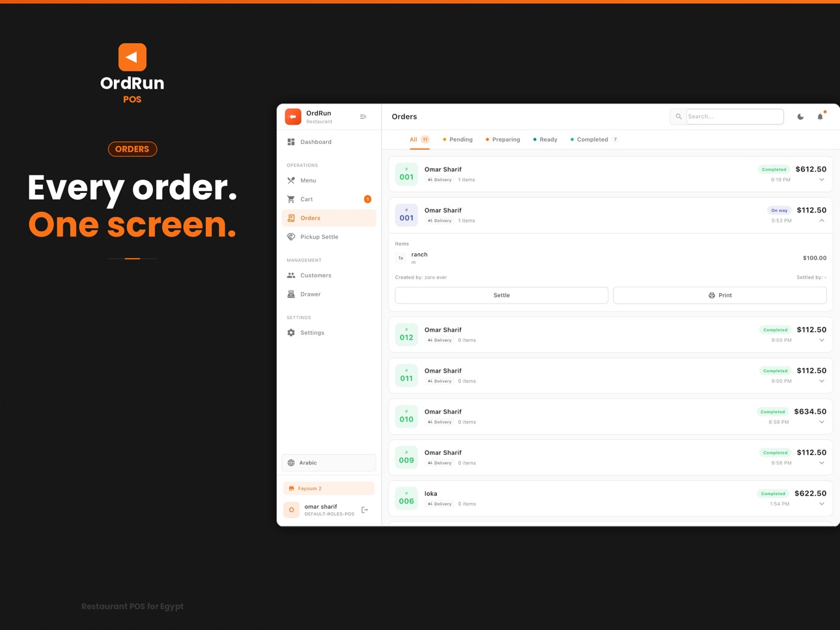Click the Completed badge on order 009
The image size is (840, 630).
(x=776, y=453)
